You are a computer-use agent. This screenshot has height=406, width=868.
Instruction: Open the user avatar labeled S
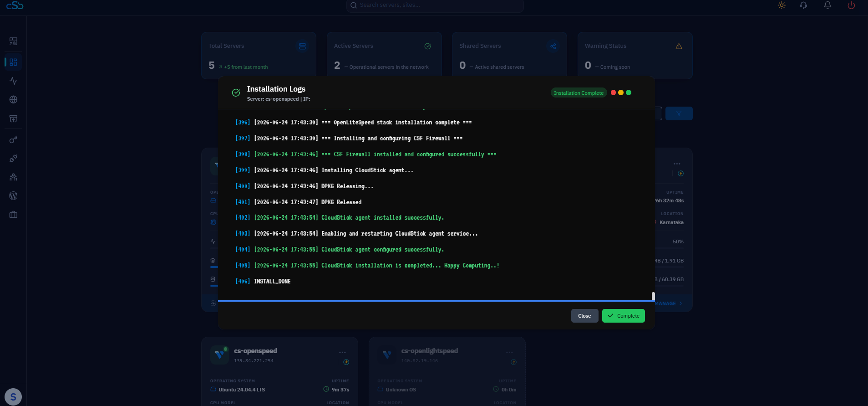click(x=13, y=397)
